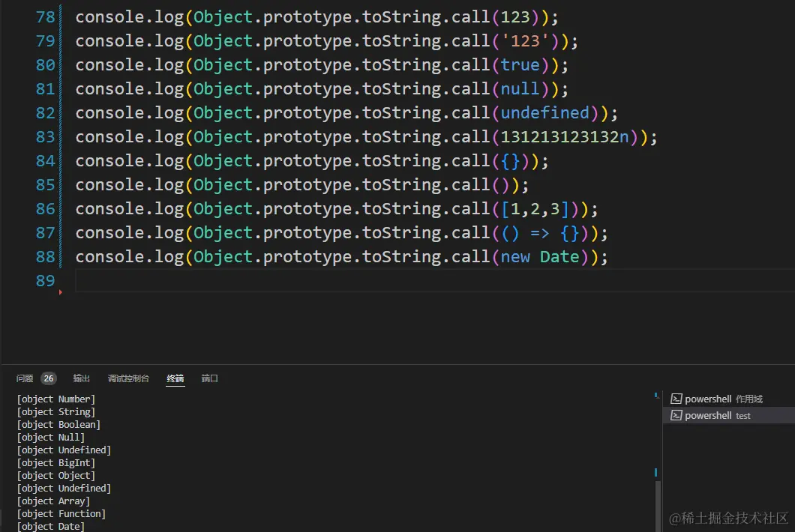Viewport: 795px width, 532px height.
Task: Click line number 85 in gutter
Action: tap(45, 185)
